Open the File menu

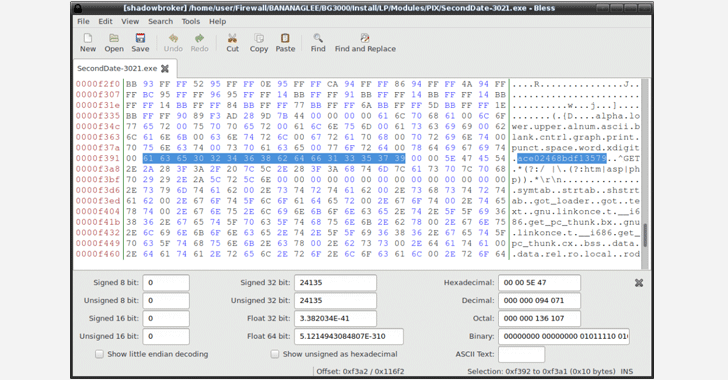(x=84, y=21)
